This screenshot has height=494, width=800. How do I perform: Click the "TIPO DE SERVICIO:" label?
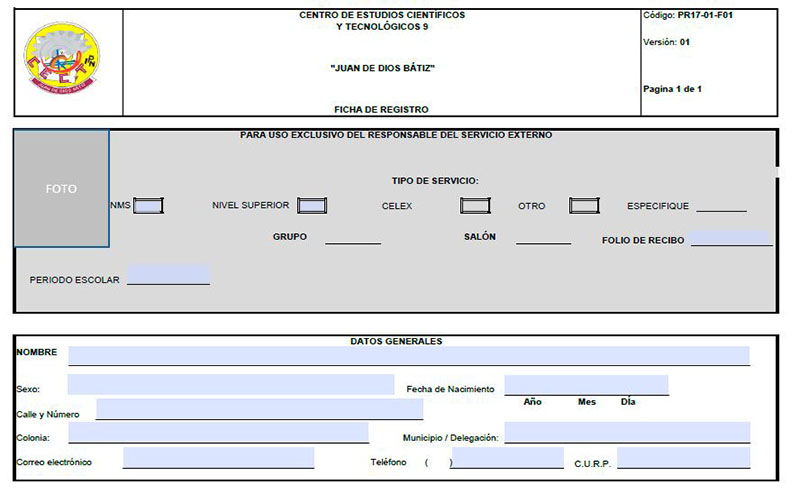(435, 181)
